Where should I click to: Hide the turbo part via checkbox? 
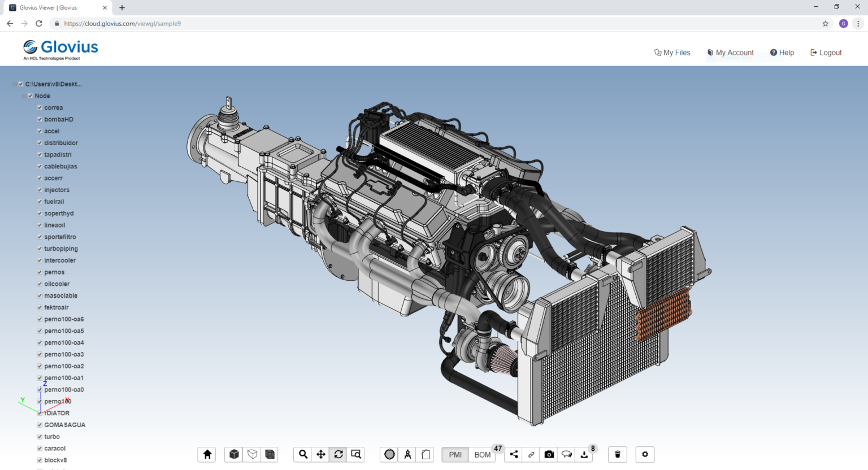40,437
